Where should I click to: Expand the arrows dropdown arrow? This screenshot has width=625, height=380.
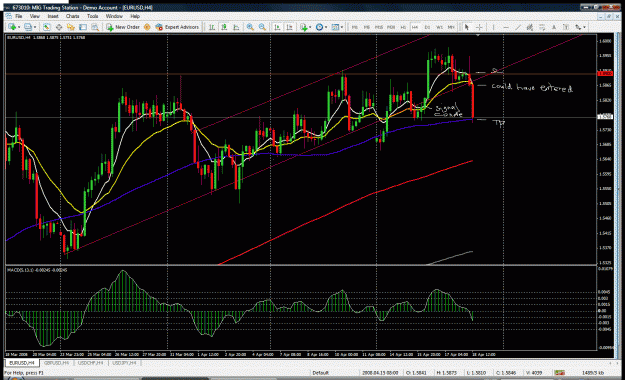[584, 27]
